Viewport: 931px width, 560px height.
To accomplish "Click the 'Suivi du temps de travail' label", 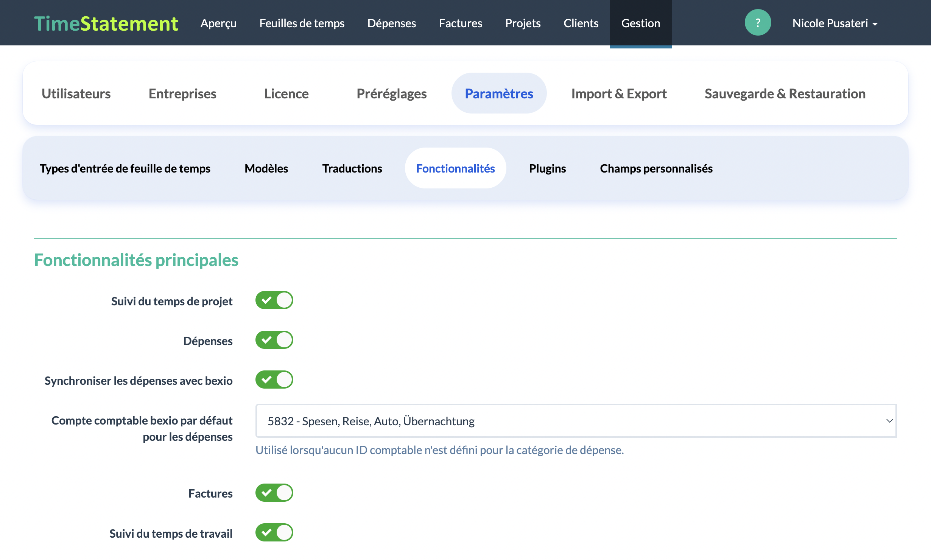I will [x=171, y=534].
